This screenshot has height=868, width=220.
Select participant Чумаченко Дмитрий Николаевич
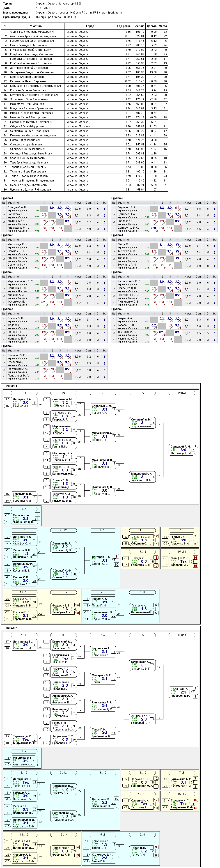tap(31, 189)
